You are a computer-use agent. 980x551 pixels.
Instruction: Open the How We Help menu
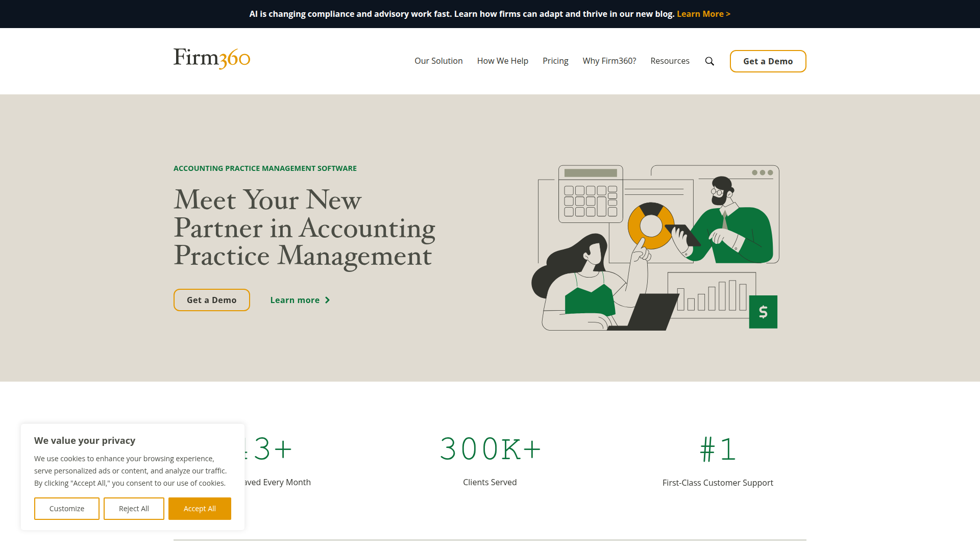pyautogui.click(x=502, y=61)
